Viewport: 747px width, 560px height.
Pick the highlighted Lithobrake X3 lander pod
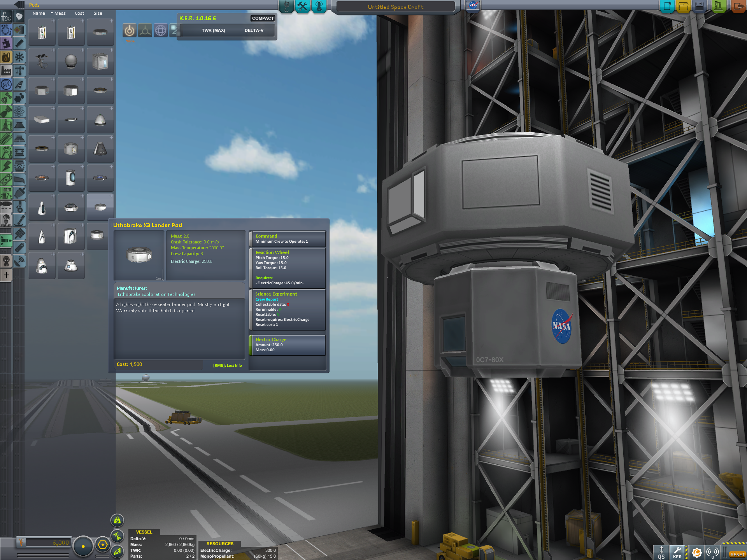pyautogui.click(x=100, y=207)
